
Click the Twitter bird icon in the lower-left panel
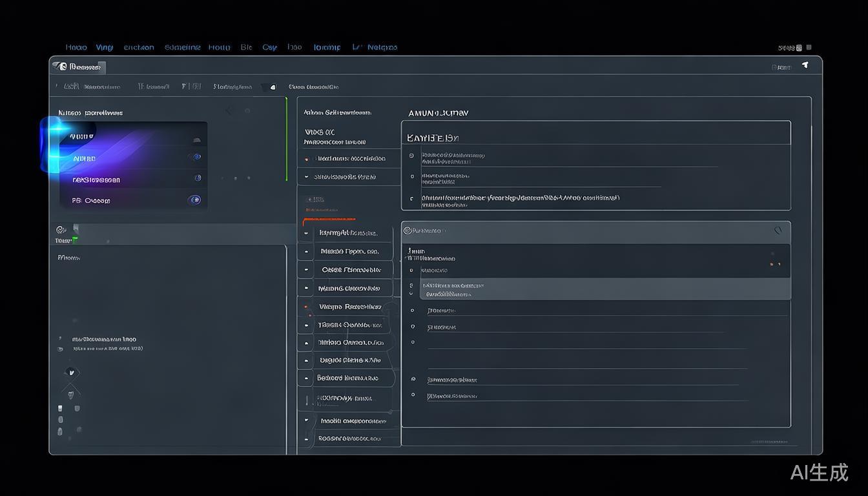pos(71,373)
